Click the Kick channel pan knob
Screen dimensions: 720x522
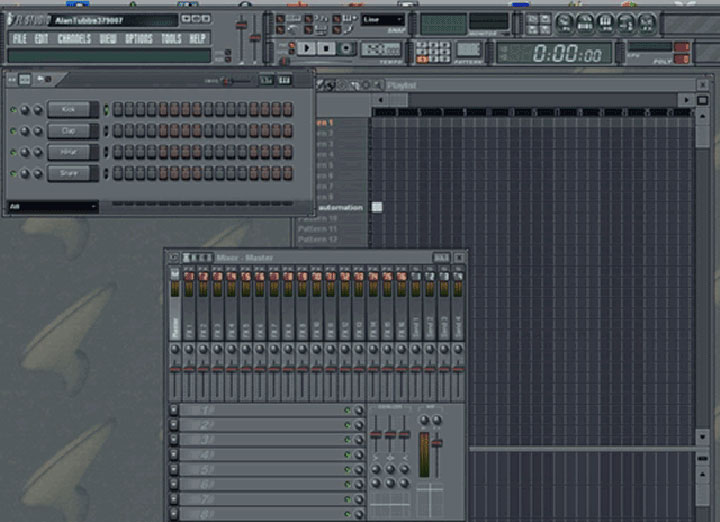25,110
